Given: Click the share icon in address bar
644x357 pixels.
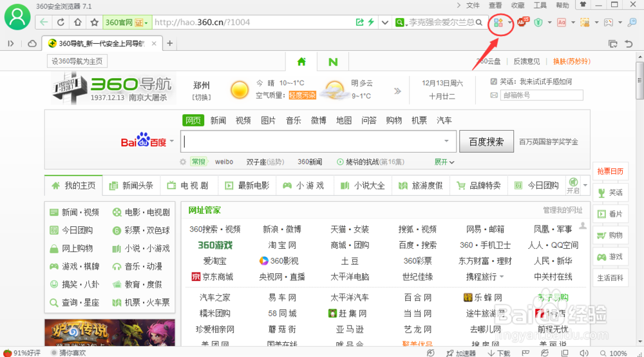Looking at the screenshot, I should [359, 22].
